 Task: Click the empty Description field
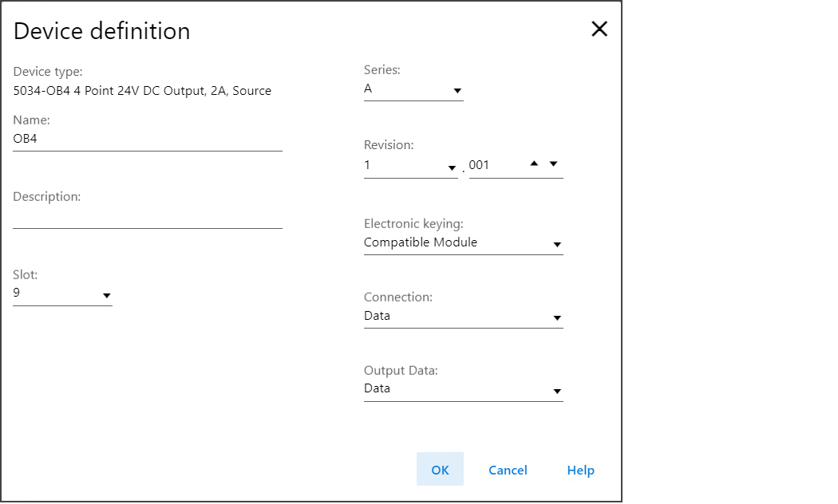[148, 217]
